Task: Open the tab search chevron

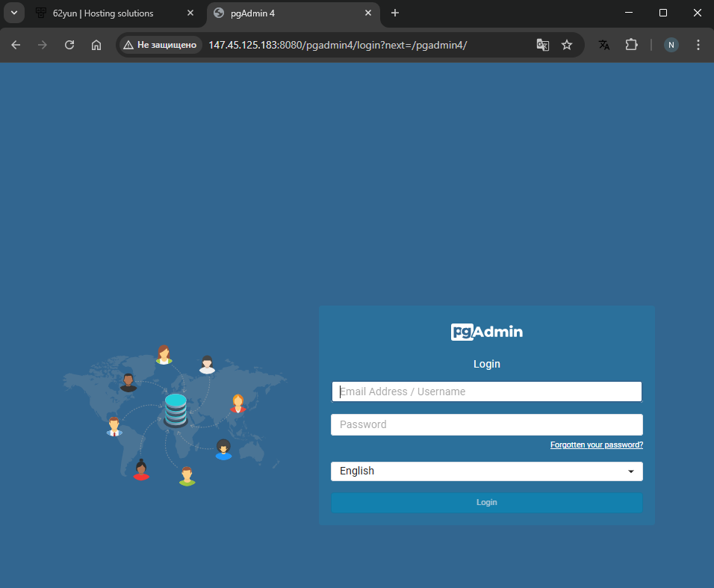Action: click(13, 13)
